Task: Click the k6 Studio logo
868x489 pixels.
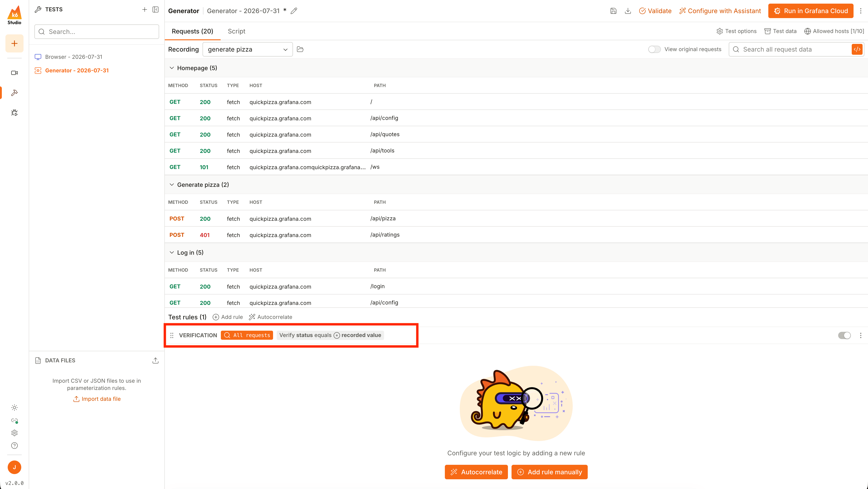Action: coord(14,15)
